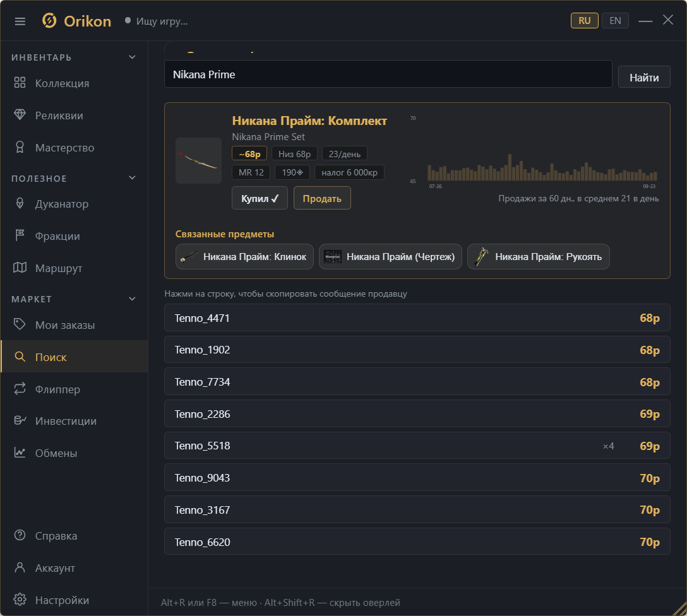Open Мастерство medal icon
This screenshot has height=616, width=687.
click(20, 147)
